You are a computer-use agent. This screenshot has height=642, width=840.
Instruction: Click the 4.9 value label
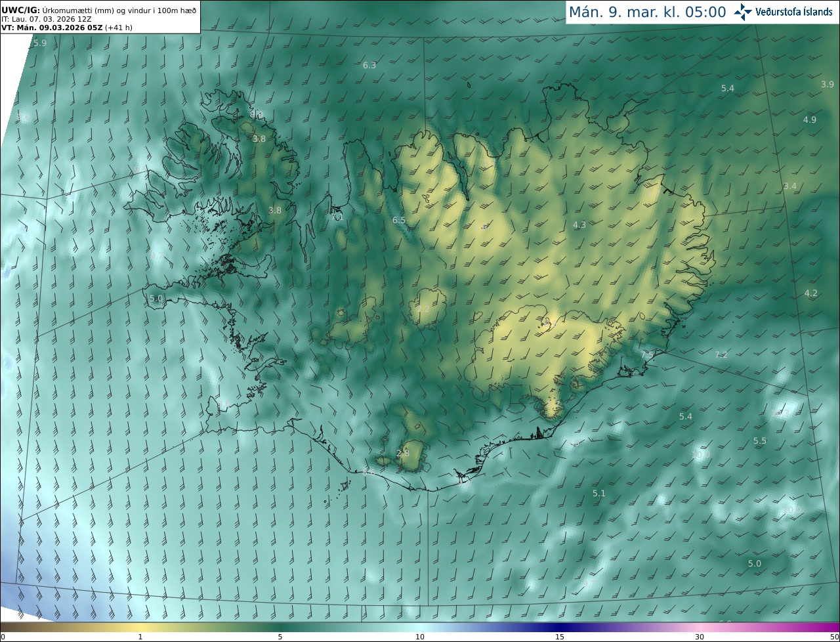pyautogui.click(x=810, y=119)
